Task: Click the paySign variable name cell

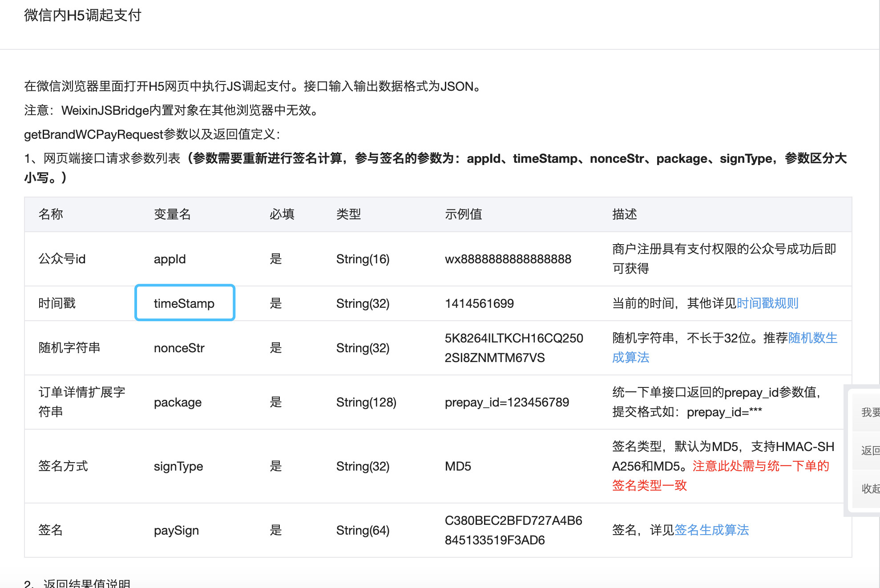Action: click(176, 530)
